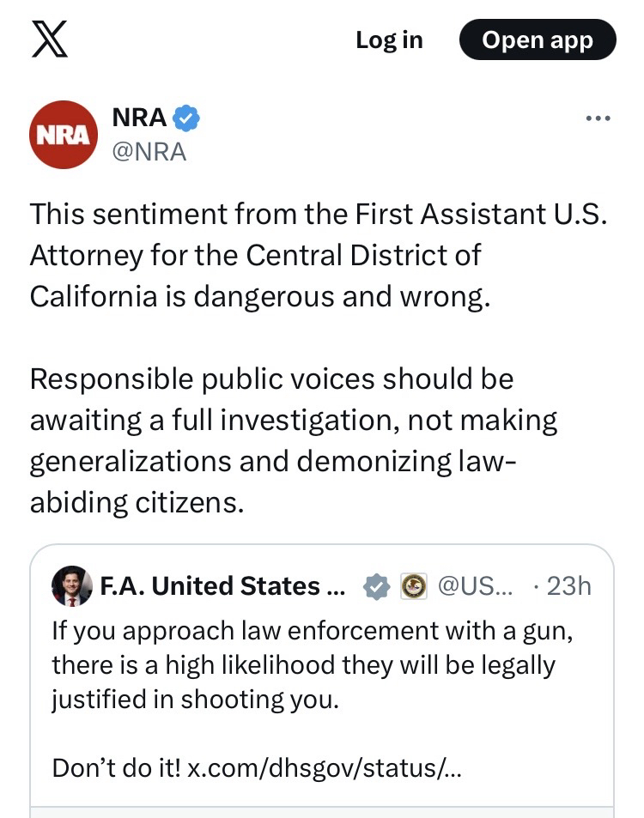Screen dimensions: 644x818
Task: Open the NRA profile avatar
Action: click(x=63, y=135)
